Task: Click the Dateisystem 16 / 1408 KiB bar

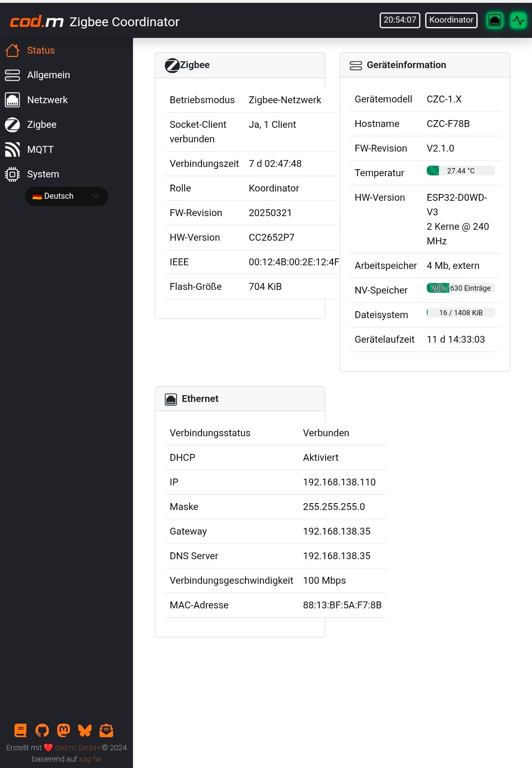Action: pos(461,313)
